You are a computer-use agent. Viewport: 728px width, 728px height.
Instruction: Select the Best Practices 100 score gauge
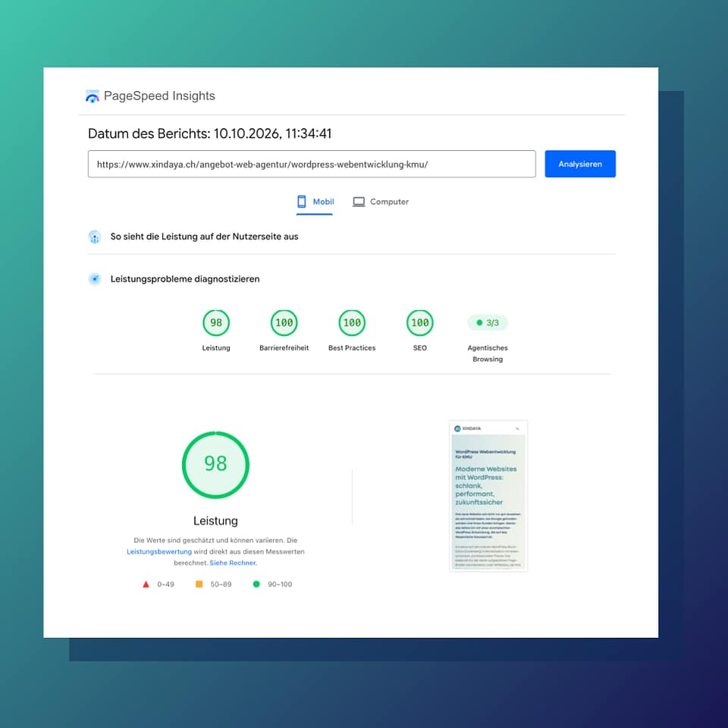[x=352, y=323]
